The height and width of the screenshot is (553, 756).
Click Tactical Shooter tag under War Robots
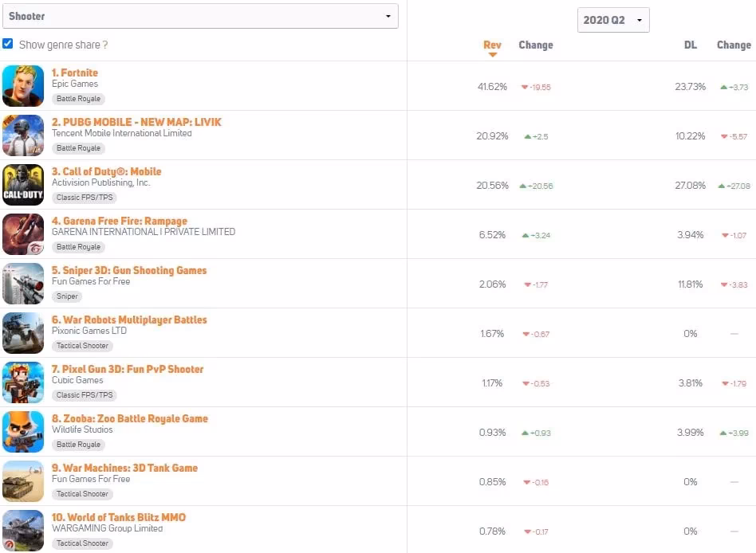click(x=82, y=346)
